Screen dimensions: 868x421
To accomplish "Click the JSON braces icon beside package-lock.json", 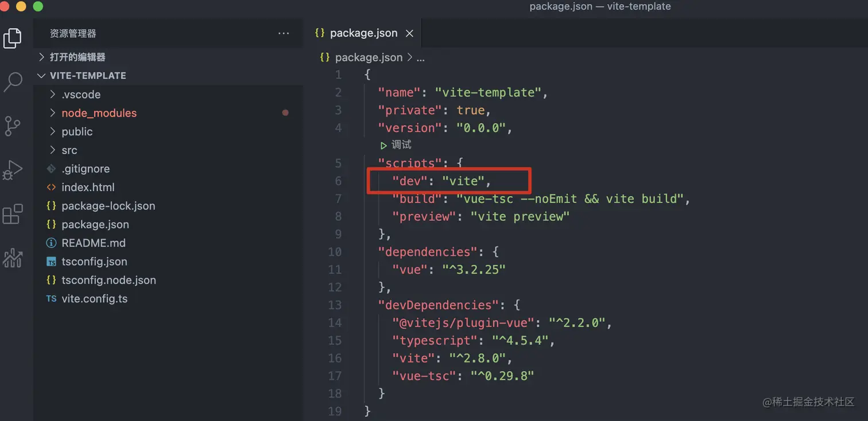I will click(51, 206).
